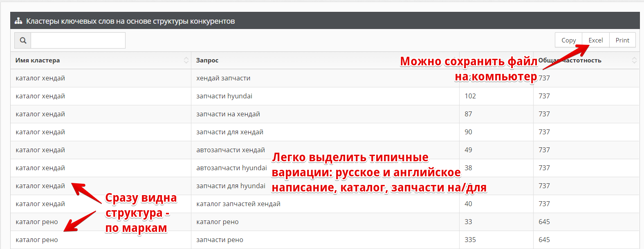Click the frequency value 335
This screenshot has height=249, width=644.
[470, 240]
